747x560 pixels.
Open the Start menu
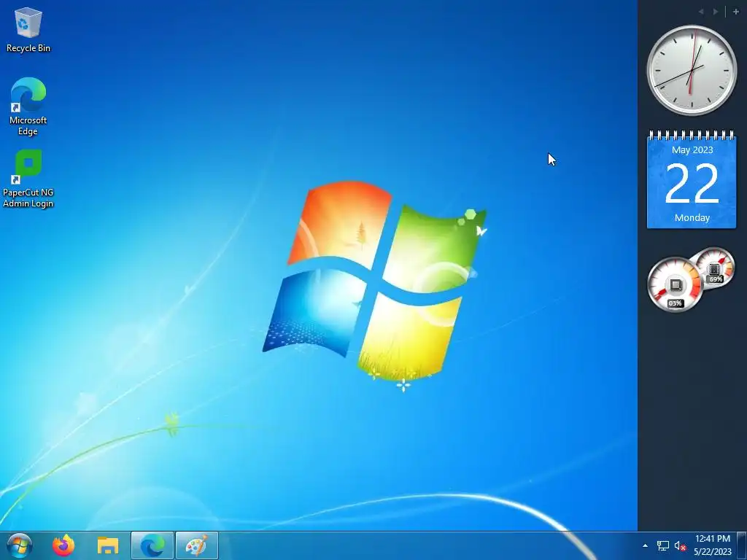pyautogui.click(x=19, y=545)
